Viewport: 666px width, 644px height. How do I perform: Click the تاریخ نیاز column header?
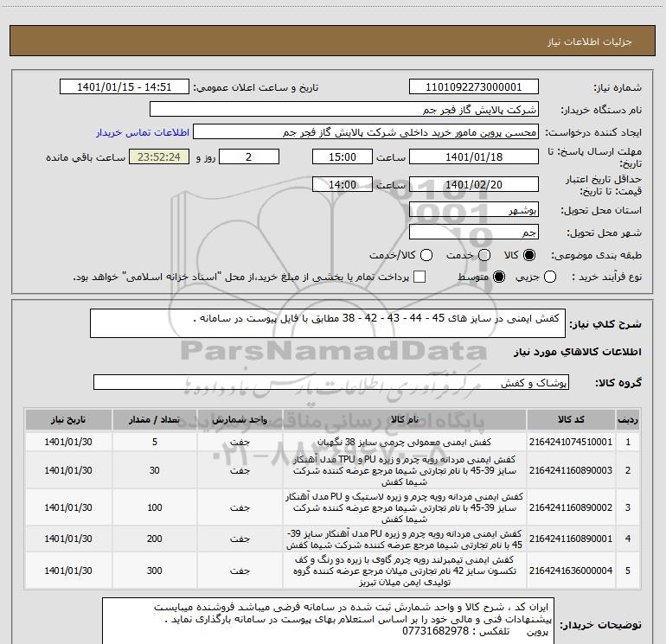[x=68, y=420]
